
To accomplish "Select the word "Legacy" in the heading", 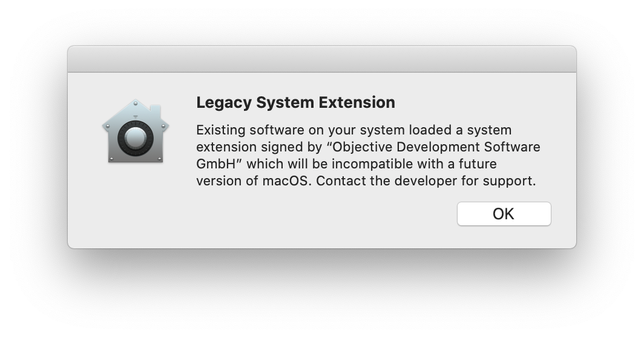I will 223,103.
